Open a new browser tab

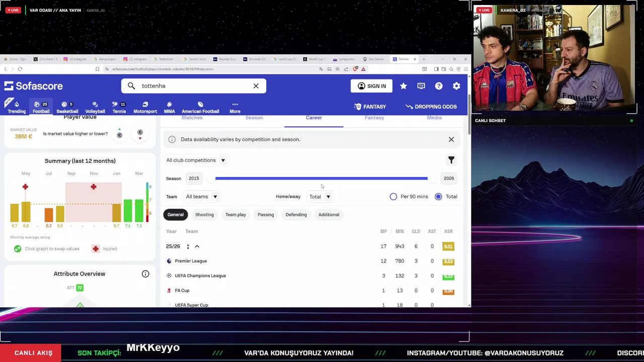pos(424,59)
